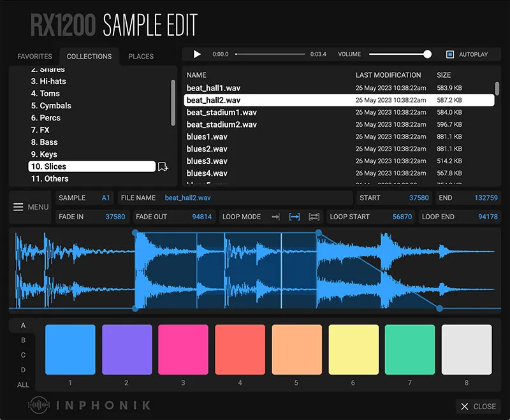Select pad bank D

pyautogui.click(x=23, y=370)
